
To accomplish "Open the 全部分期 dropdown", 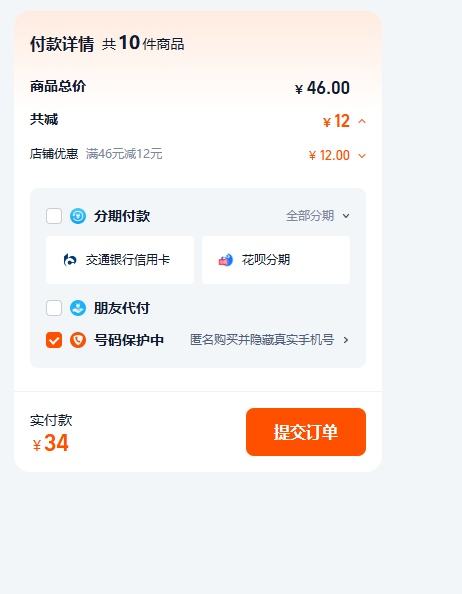I will pyautogui.click(x=318, y=216).
